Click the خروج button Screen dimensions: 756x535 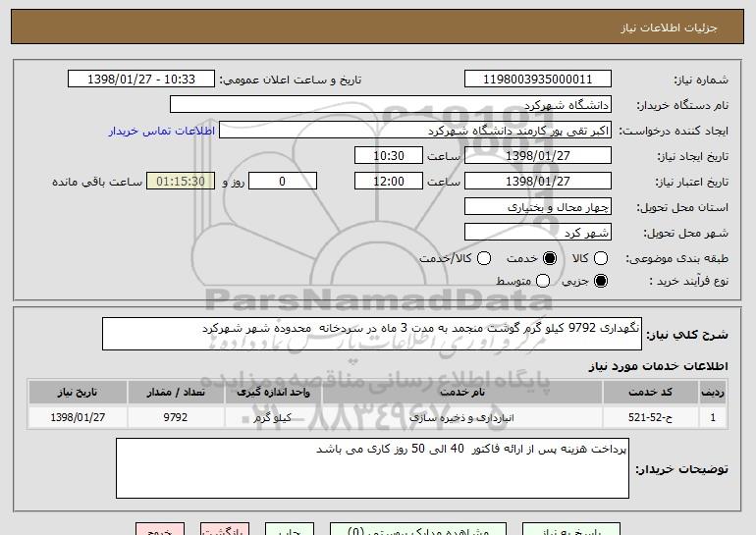coord(160,529)
